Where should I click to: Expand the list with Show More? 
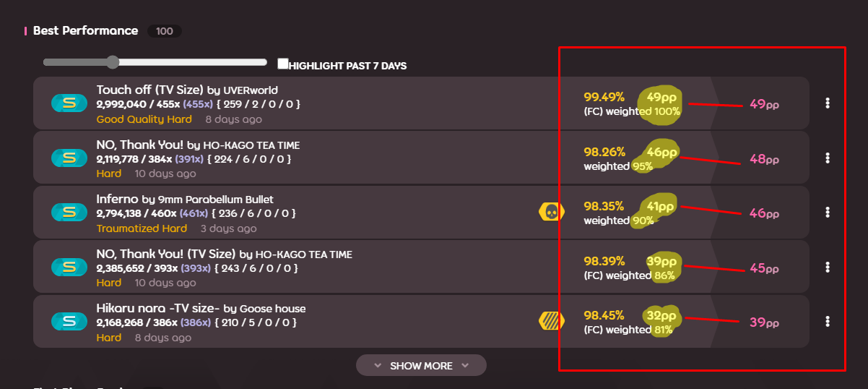(421, 366)
